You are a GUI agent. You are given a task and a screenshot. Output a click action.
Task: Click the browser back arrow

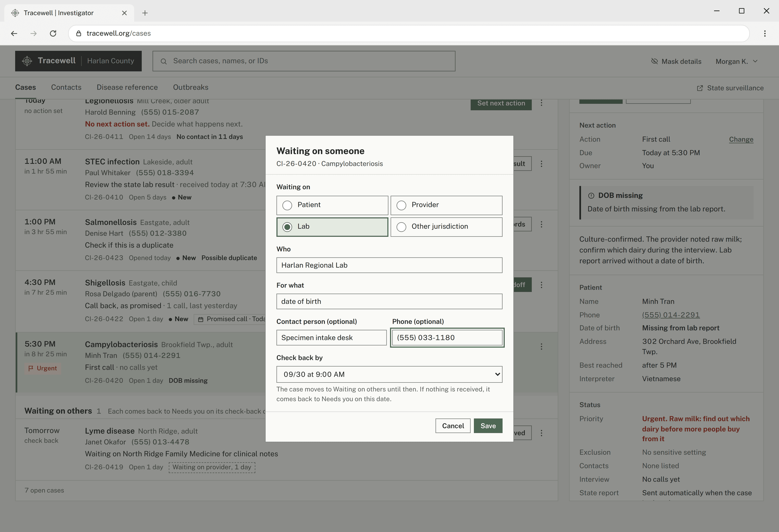tap(14, 33)
